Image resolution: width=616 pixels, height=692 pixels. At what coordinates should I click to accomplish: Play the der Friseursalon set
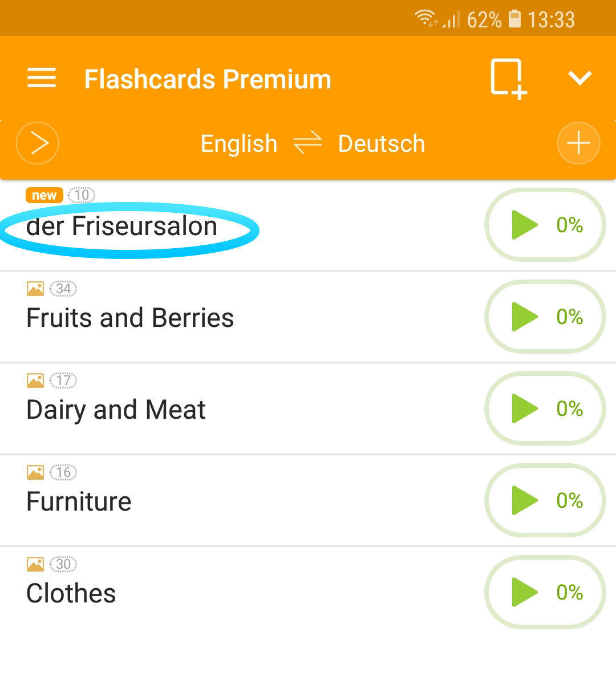coord(545,225)
